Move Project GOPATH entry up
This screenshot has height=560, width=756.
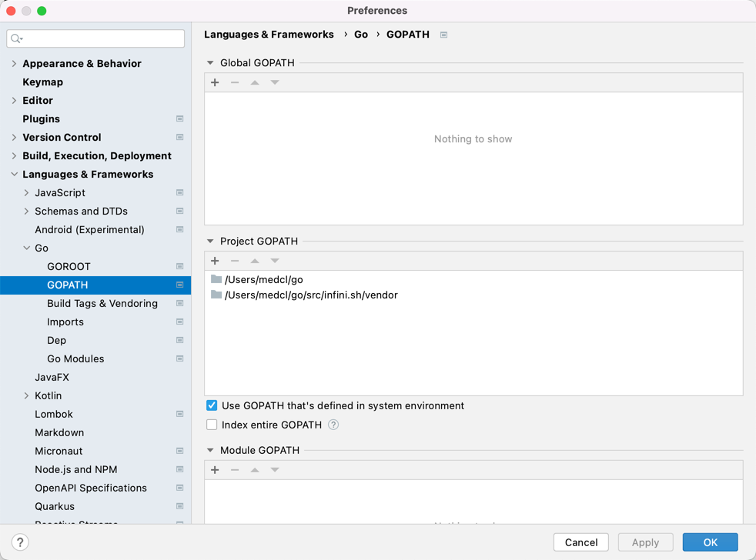coord(255,261)
